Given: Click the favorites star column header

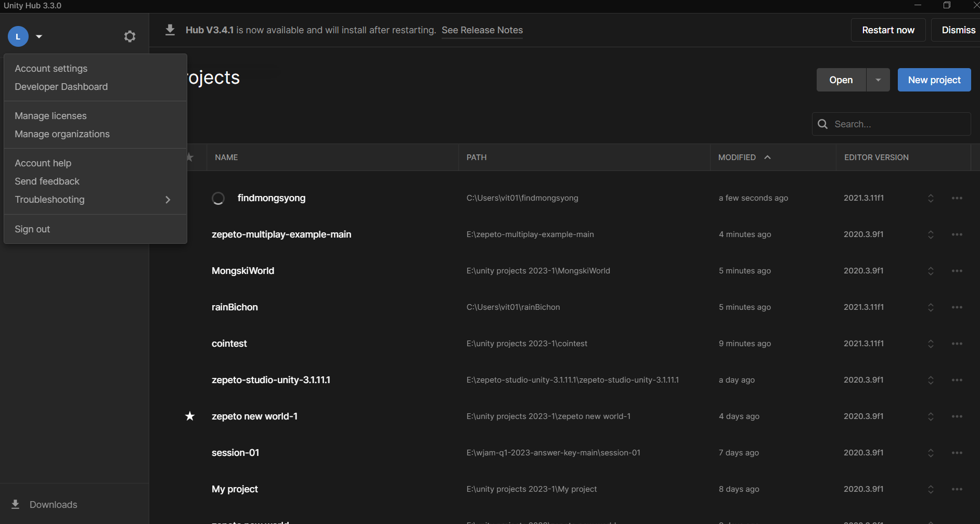Looking at the screenshot, I should tap(191, 157).
